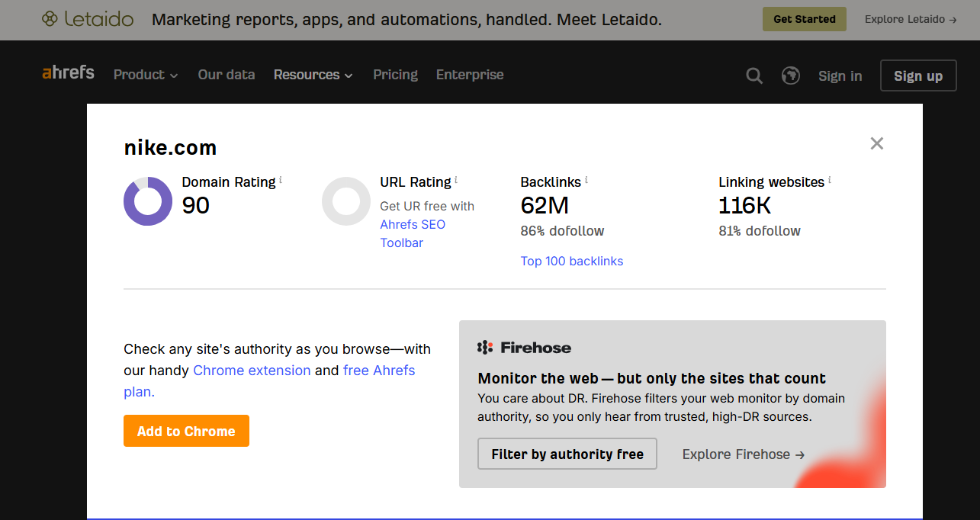The width and height of the screenshot is (980, 520).
Task: Click the Backlinks info icon
Action: coord(586,180)
